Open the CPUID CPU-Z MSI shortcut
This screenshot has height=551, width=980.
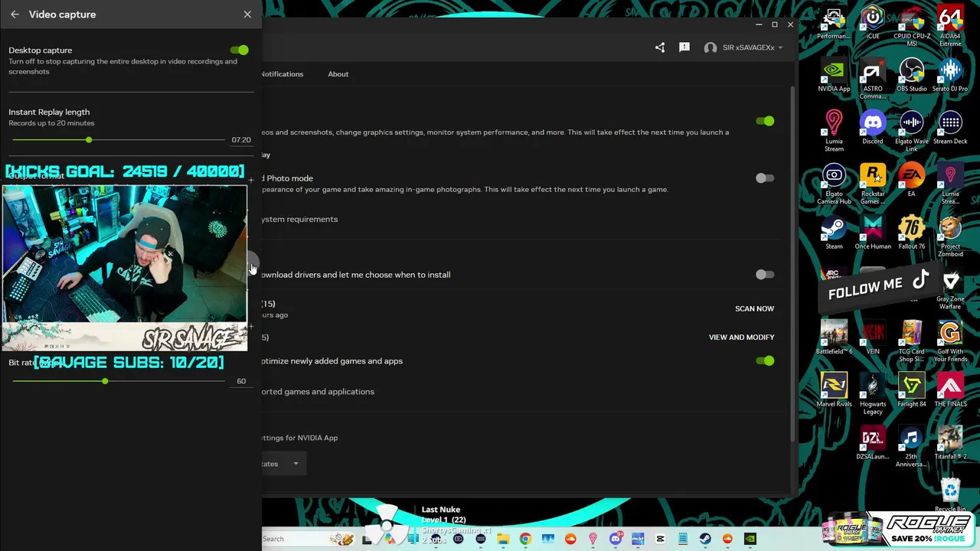point(912,27)
